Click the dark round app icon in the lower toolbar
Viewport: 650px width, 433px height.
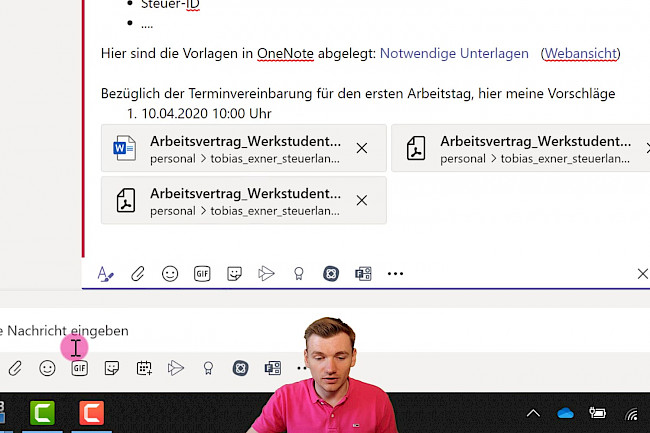[240, 368]
